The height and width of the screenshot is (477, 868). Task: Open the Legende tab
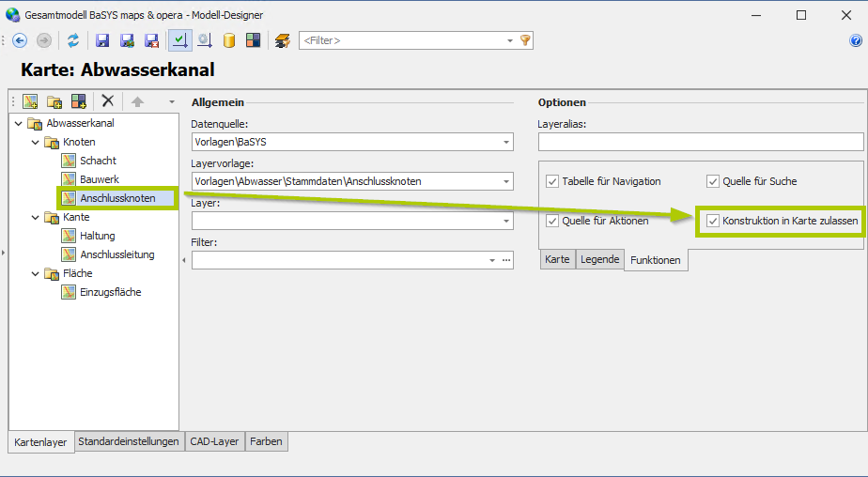click(x=599, y=259)
